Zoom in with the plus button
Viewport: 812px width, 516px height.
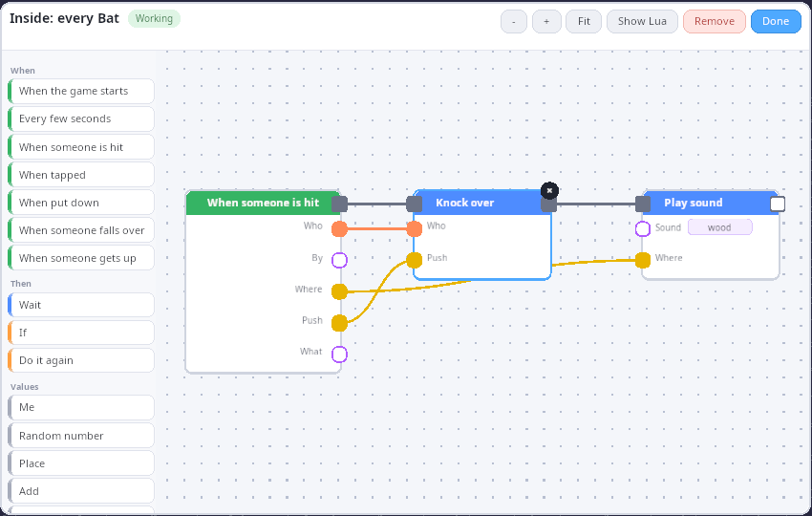[x=546, y=21]
